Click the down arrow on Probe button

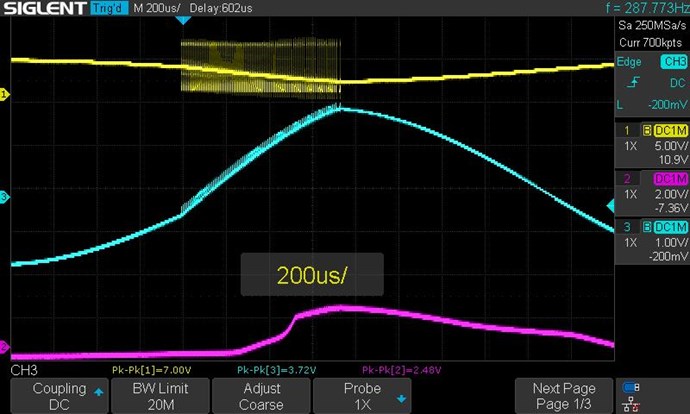coord(401,399)
